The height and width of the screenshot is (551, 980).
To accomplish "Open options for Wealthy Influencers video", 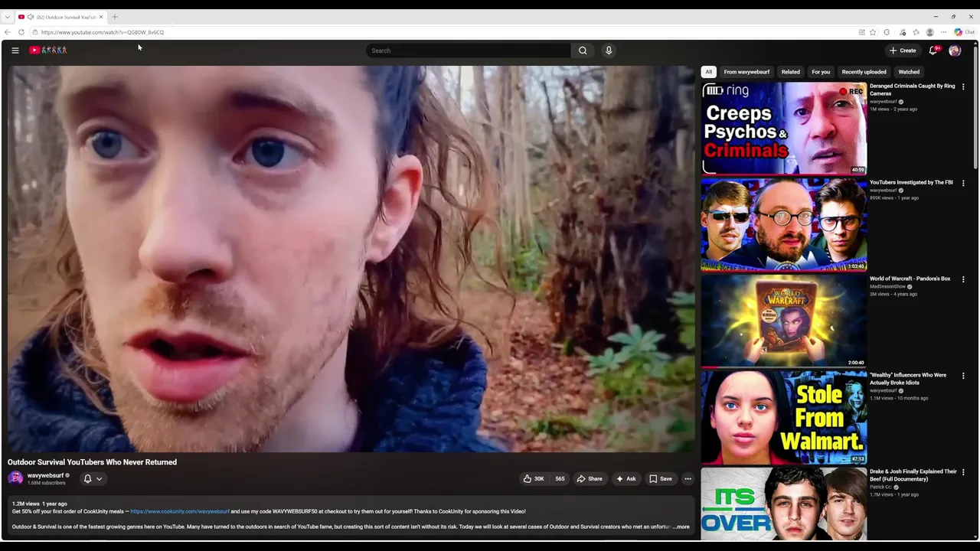I will click(x=963, y=376).
